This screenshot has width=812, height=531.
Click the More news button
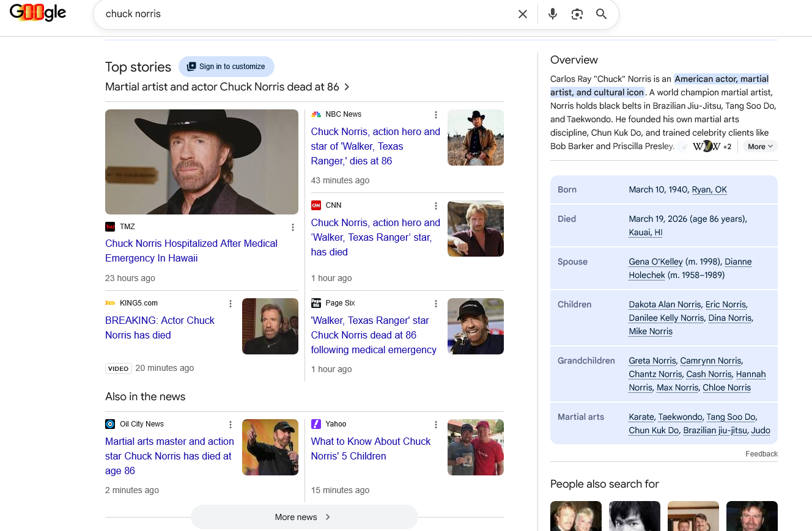pos(304,517)
